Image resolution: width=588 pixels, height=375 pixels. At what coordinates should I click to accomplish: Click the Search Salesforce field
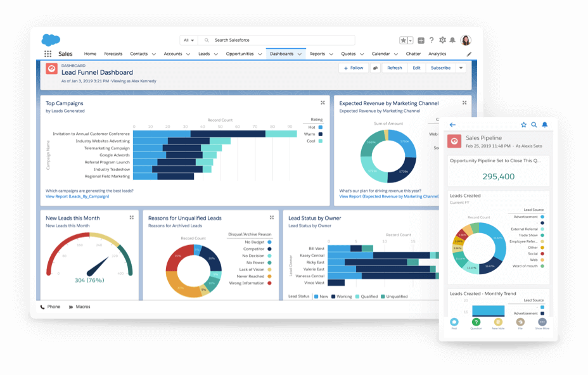277,40
